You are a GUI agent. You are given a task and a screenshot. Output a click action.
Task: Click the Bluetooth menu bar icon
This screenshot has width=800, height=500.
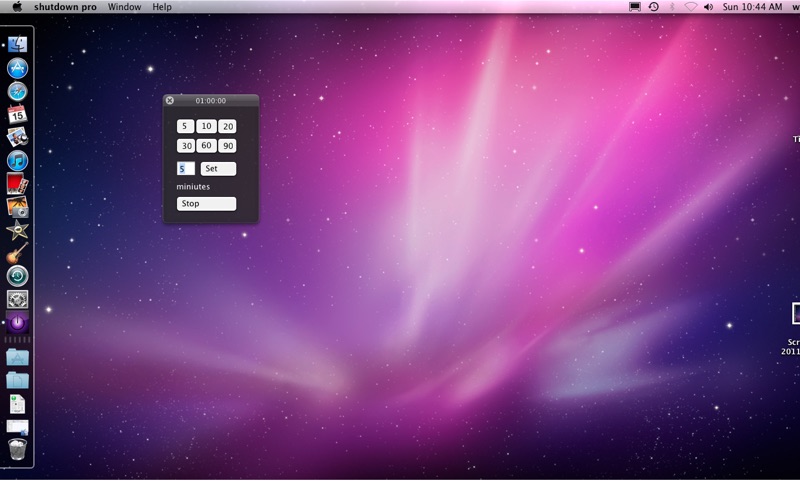672,7
